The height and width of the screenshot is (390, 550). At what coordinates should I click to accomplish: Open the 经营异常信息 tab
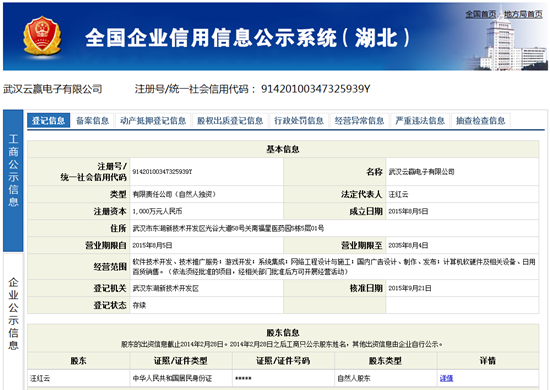pos(360,121)
